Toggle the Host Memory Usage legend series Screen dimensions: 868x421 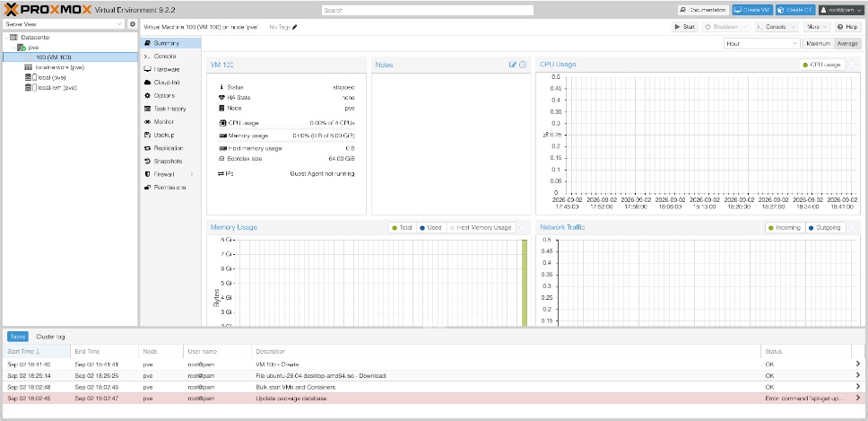tap(481, 227)
